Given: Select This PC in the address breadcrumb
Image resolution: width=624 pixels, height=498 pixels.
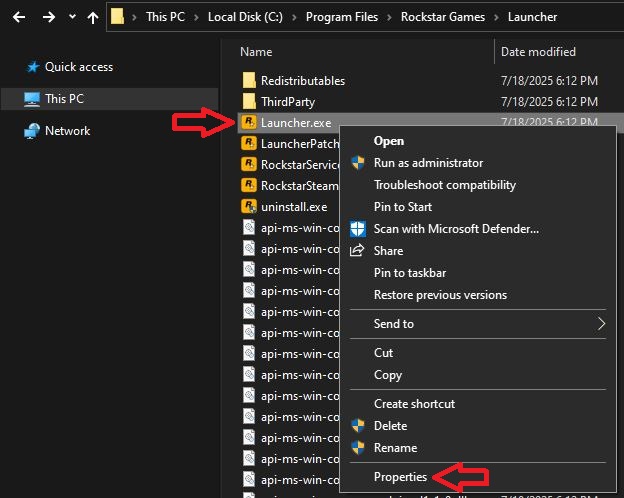Looking at the screenshot, I should point(165,17).
